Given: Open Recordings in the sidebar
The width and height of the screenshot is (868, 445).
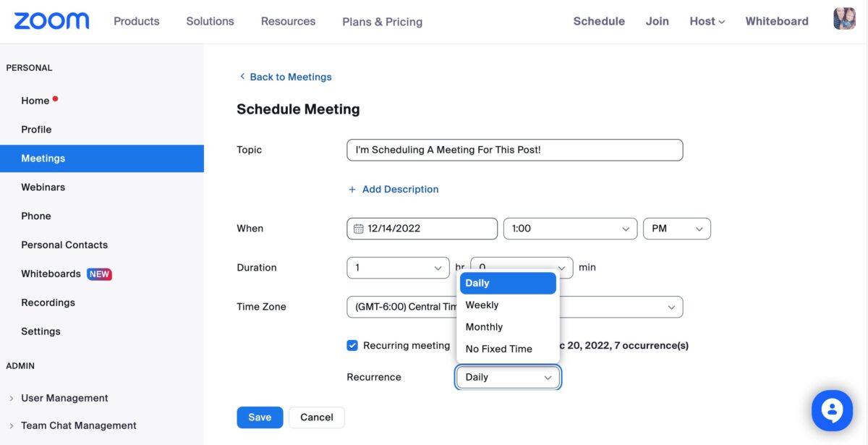Looking at the screenshot, I should 48,302.
